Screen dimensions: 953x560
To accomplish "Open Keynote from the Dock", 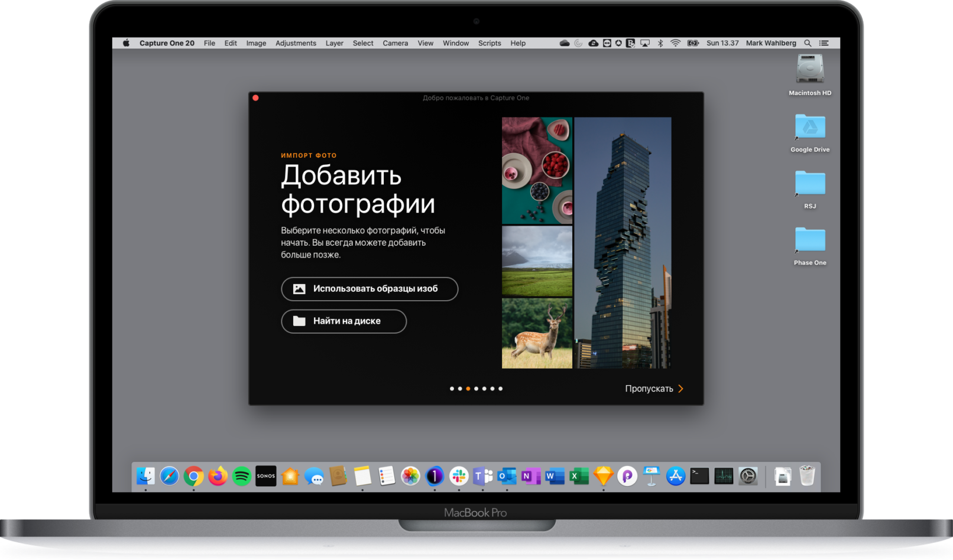I will coord(651,476).
